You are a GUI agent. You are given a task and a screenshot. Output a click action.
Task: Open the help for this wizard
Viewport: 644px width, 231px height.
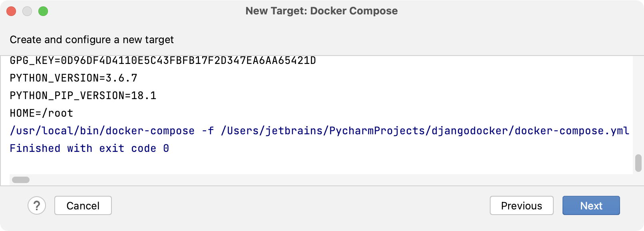[x=36, y=205]
